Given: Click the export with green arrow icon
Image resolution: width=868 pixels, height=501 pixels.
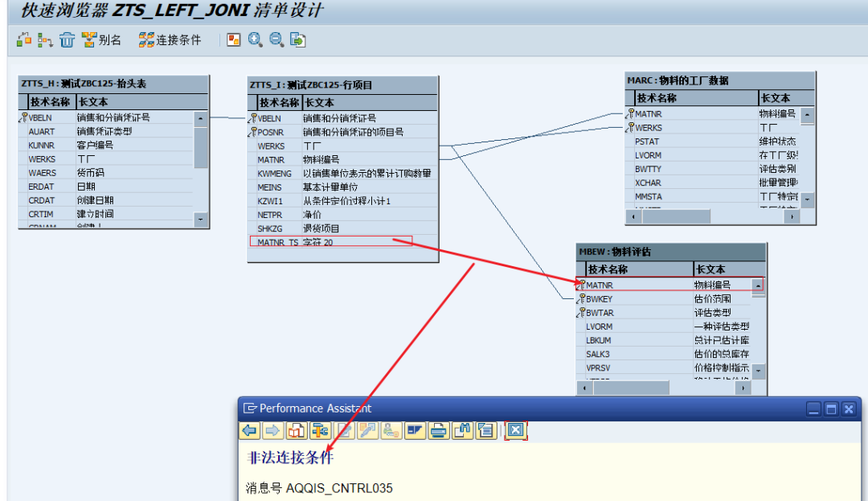Looking at the screenshot, I should coord(298,40).
